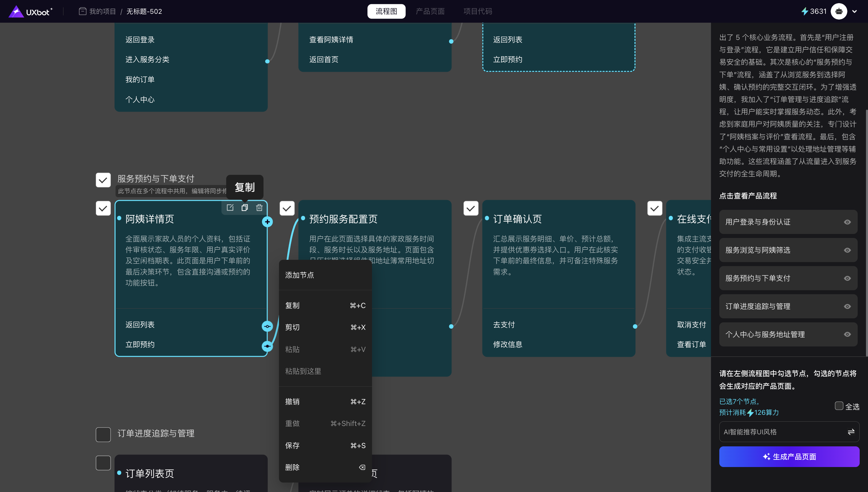Choose 剪切 from the context menu
Image resolution: width=868 pixels, height=492 pixels.
point(292,327)
